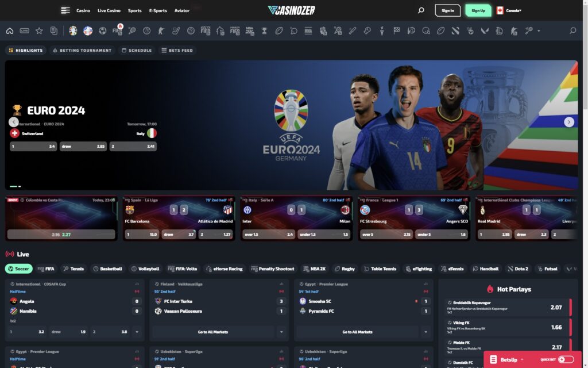Viewport: 588px width, 368px height.
Task: Select the Soccer live filter chip
Action: pyautogui.click(x=19, y=269)
